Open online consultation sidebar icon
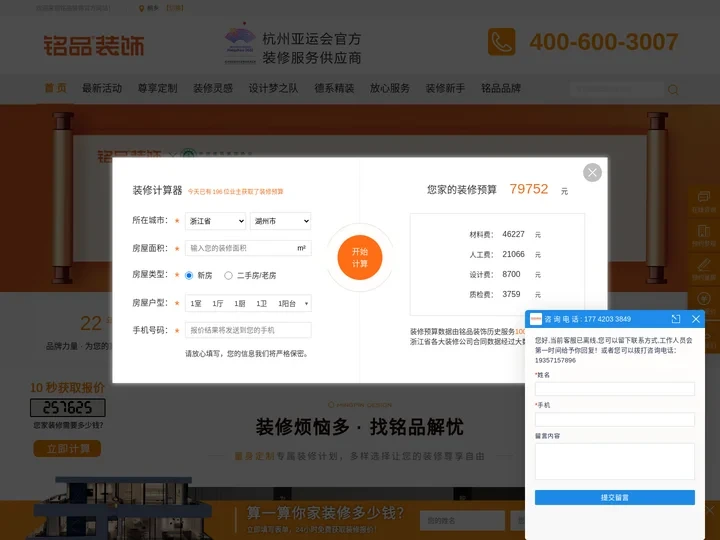This screenshot has height=540, width=720. tap(703, 202)
